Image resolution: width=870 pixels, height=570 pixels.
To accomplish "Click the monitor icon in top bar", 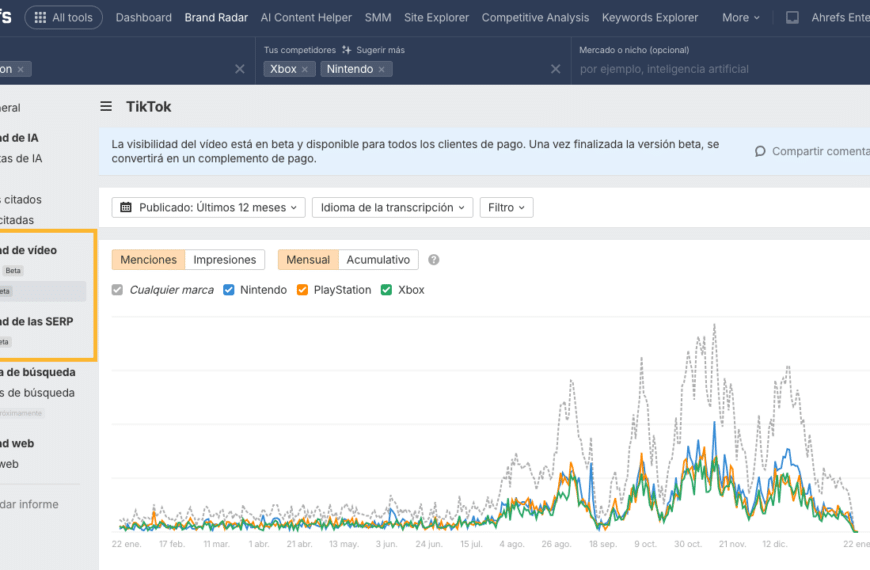I will [792, 17].
